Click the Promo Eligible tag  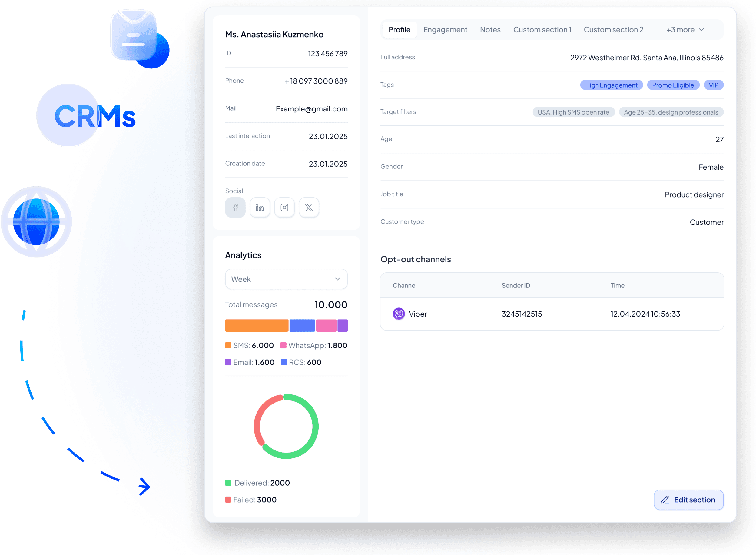coord(673,85)
